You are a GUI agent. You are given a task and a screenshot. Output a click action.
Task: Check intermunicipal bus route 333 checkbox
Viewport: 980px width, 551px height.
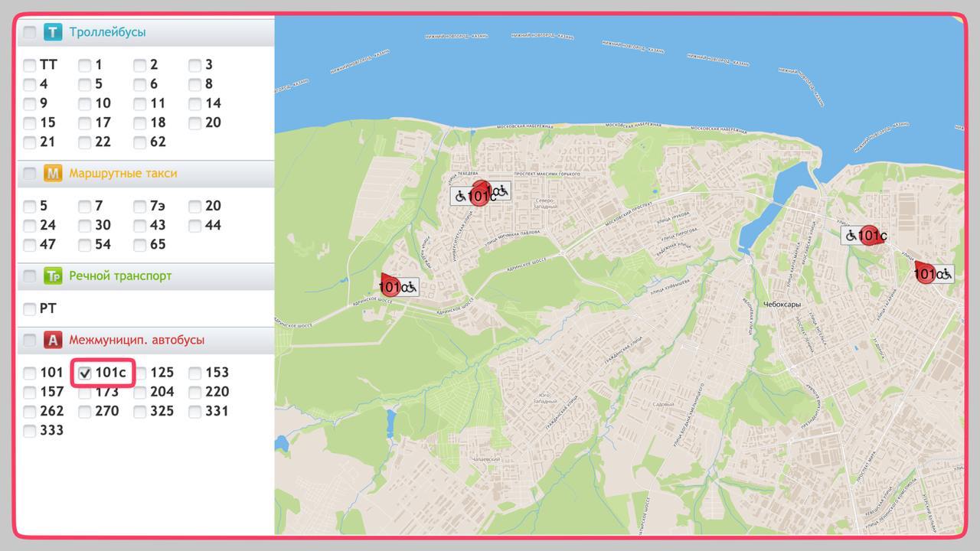click(x=30, y=431)
